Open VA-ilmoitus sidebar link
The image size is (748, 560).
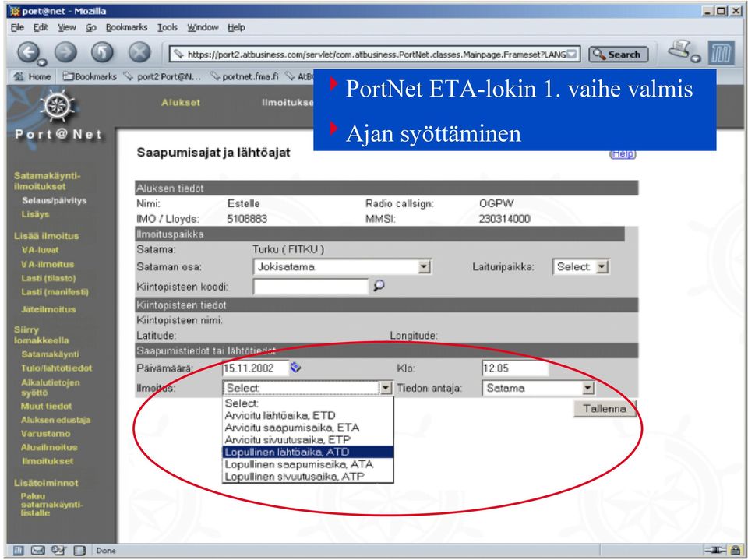tap(48, 264)
